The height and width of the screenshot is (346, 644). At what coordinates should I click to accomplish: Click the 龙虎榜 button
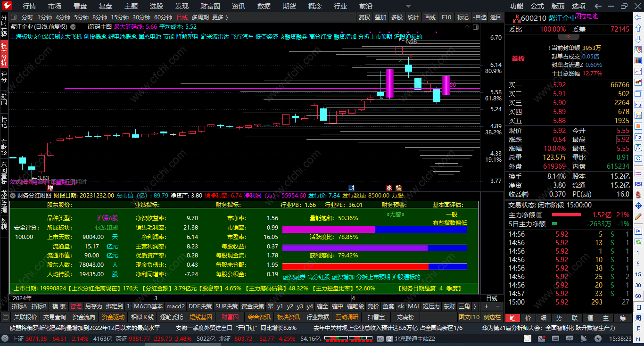point(405,317)
